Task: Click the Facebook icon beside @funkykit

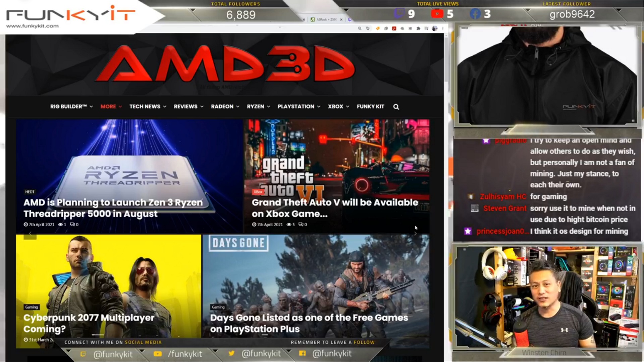Action: 302,353
